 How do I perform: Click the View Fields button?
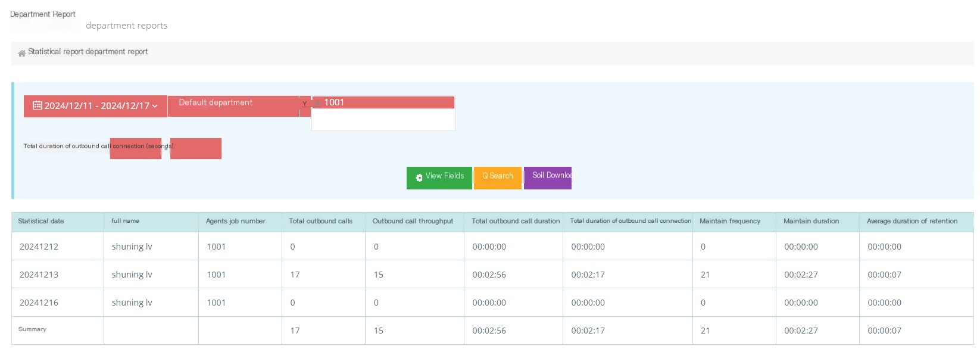[439, 178]
